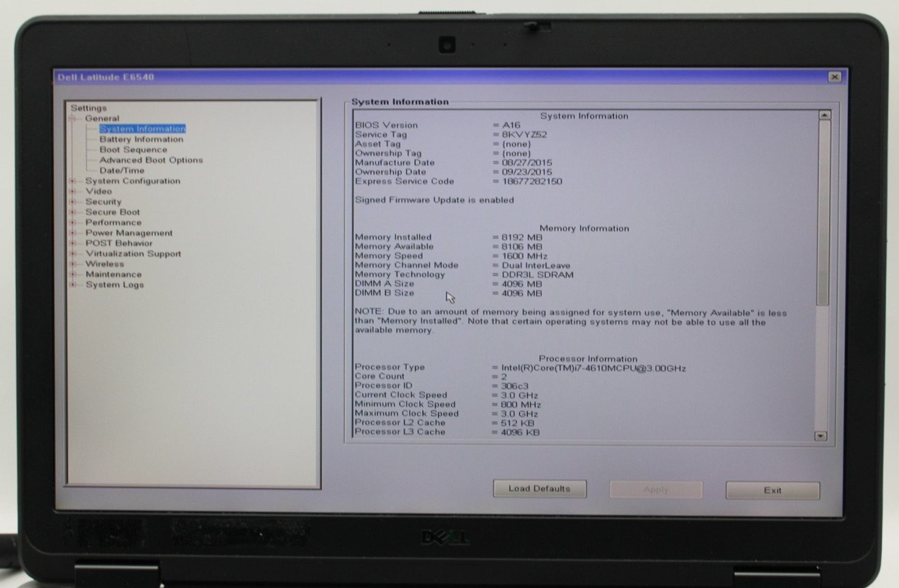Click the Load Defaults button
The image size is (899, 588).
[540, 489]
